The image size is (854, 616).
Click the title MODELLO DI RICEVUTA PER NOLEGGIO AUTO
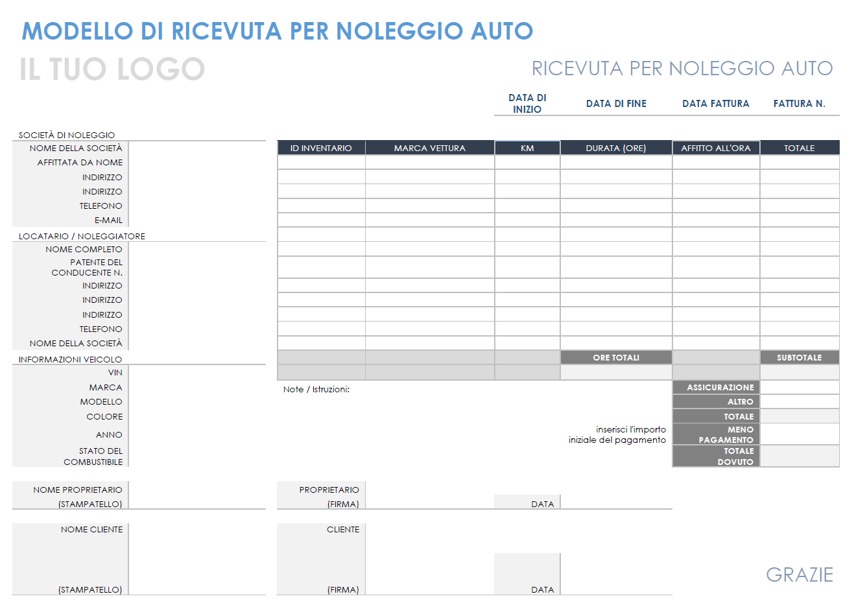click(278, 31)
